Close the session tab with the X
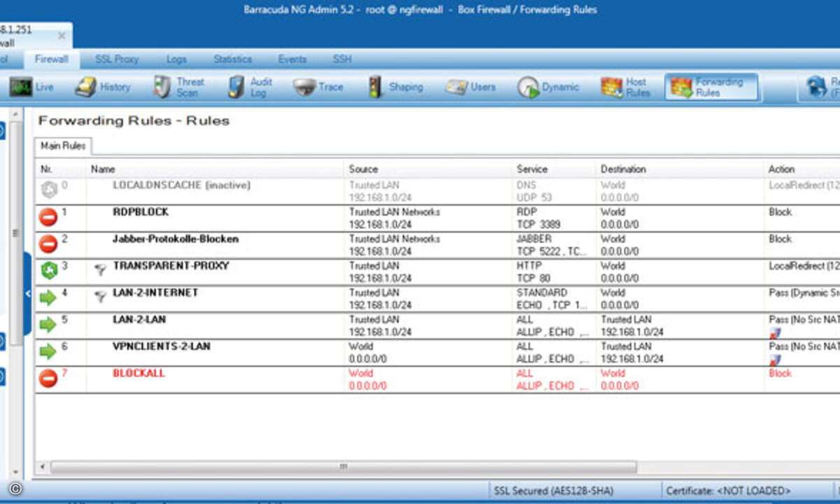Viewport: 840px width, 504px height. [x=62, y=36]
